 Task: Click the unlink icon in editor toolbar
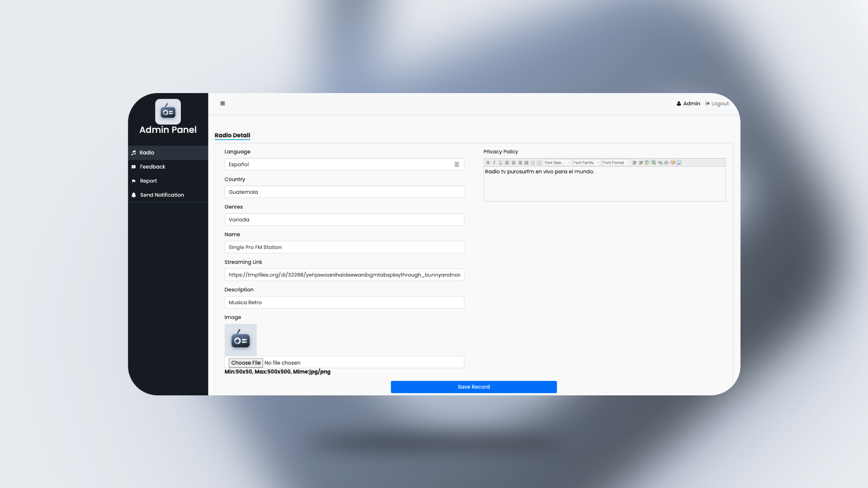tap(666, 163)
